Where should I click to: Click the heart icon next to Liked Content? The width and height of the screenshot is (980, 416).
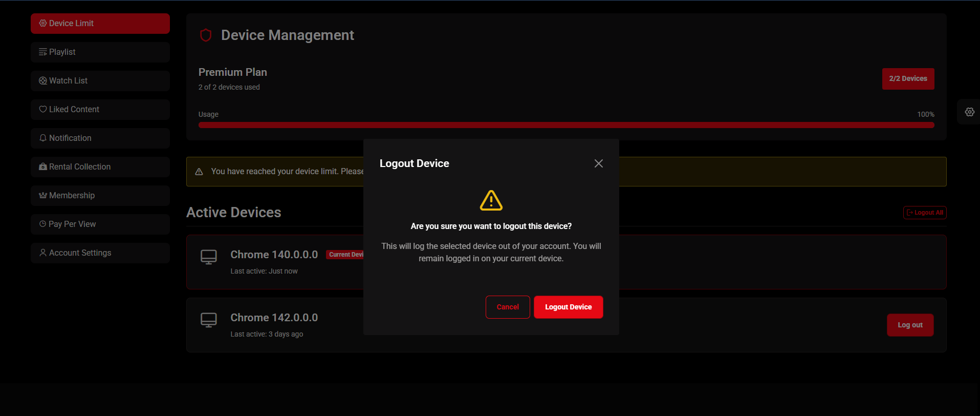tap(43, 109)
